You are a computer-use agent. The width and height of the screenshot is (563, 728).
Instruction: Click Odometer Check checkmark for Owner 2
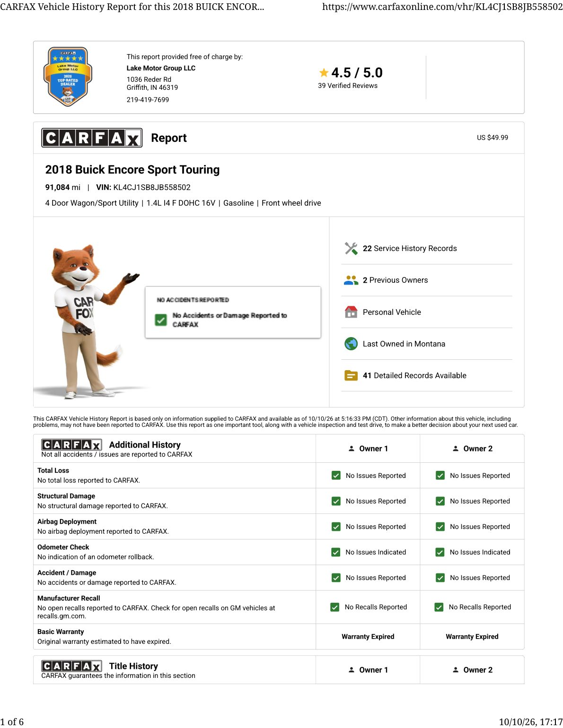[440, 552]
